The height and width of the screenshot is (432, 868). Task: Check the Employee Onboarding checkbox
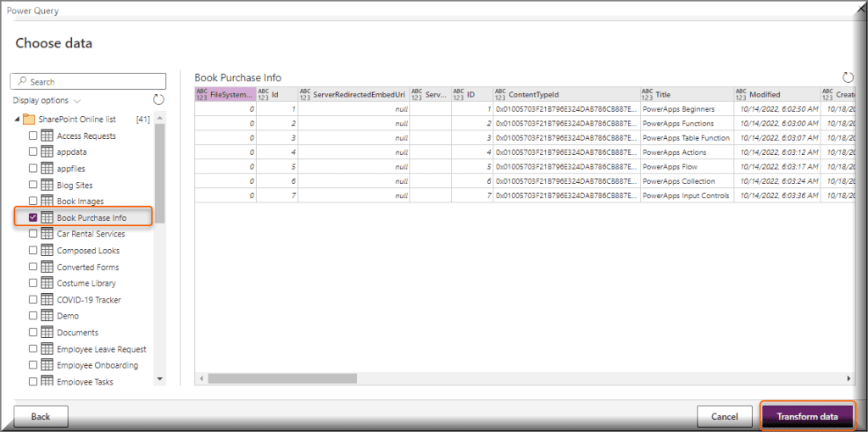(33, 365)
